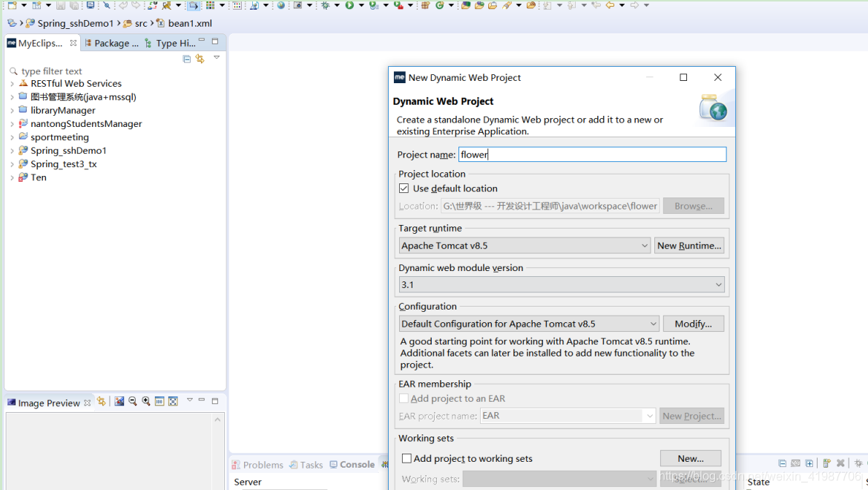Open the Problems tab

click(x=257, y=465)
